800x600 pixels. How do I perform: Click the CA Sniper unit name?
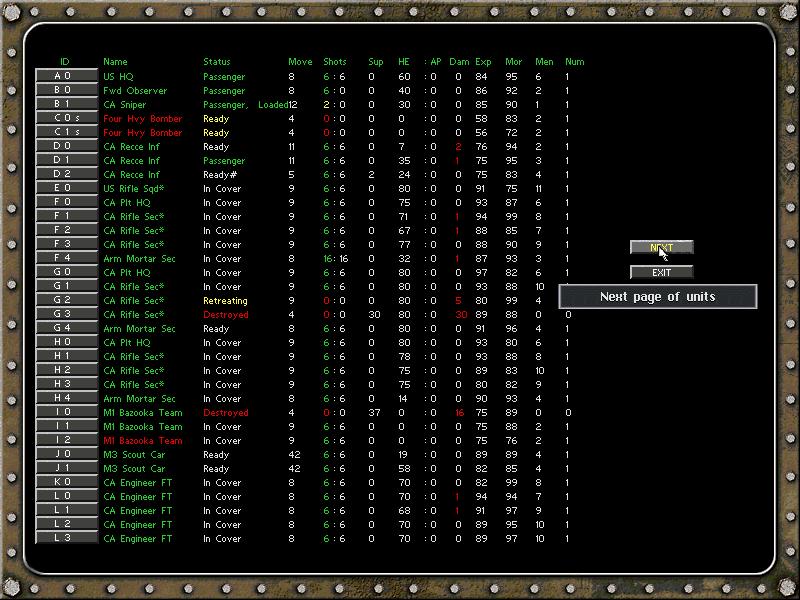click(x=124, y=105)
